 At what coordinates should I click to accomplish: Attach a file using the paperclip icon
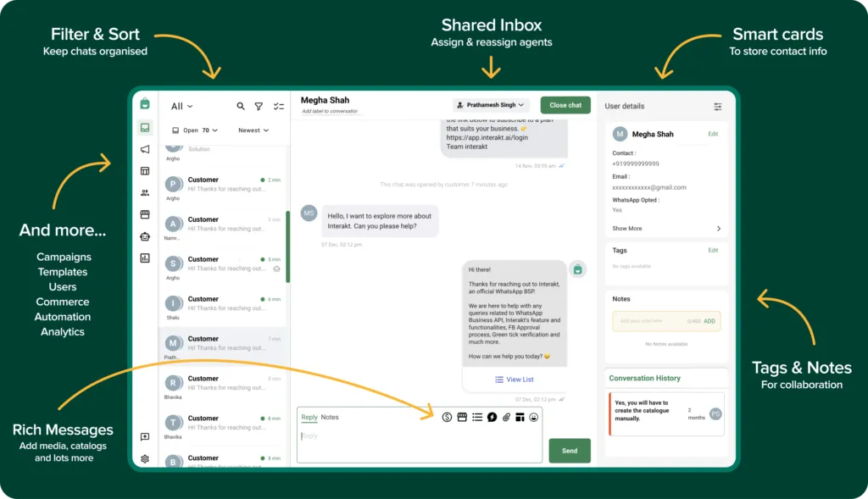(506, 418)
